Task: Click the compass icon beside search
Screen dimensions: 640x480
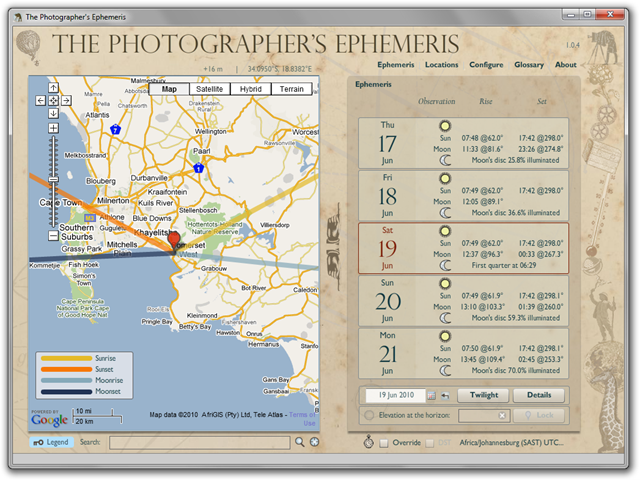Action: (314, 441)
